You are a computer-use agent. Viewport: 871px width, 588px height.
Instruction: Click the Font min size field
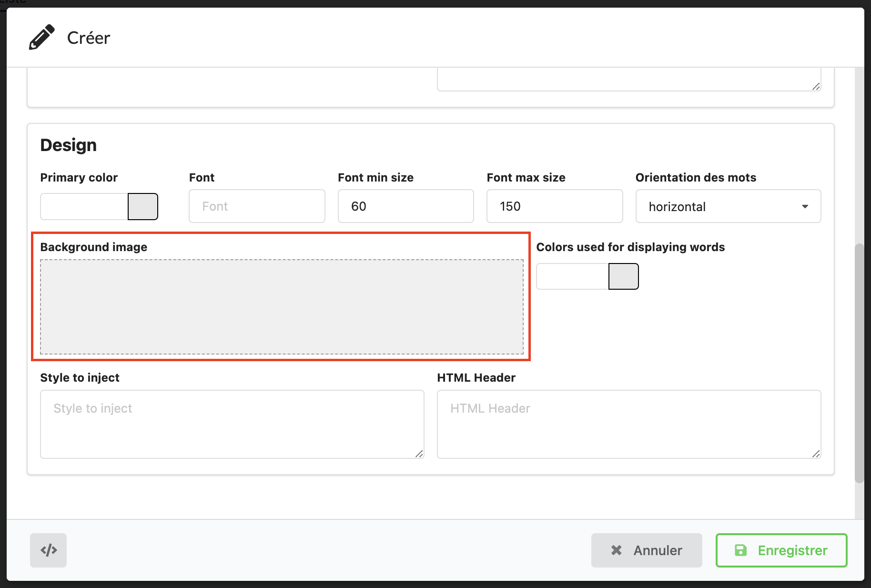pyautogui.click(x=405, y=206)
